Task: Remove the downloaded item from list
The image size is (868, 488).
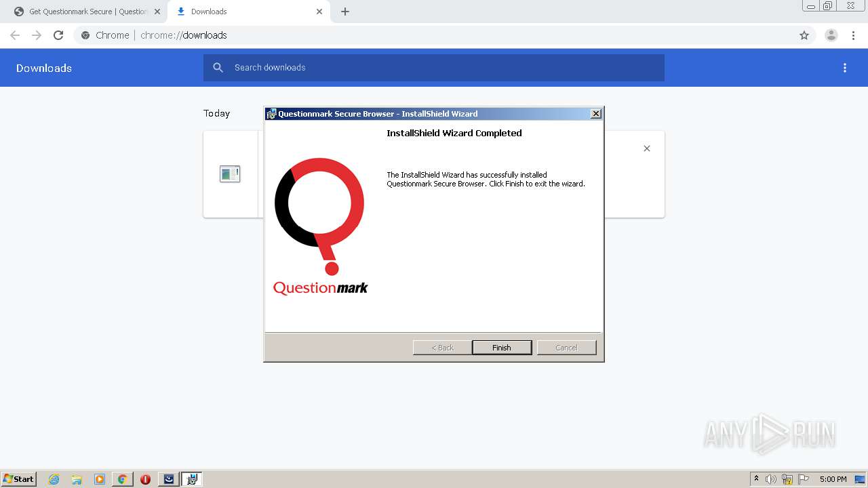Action: [647, 148]
